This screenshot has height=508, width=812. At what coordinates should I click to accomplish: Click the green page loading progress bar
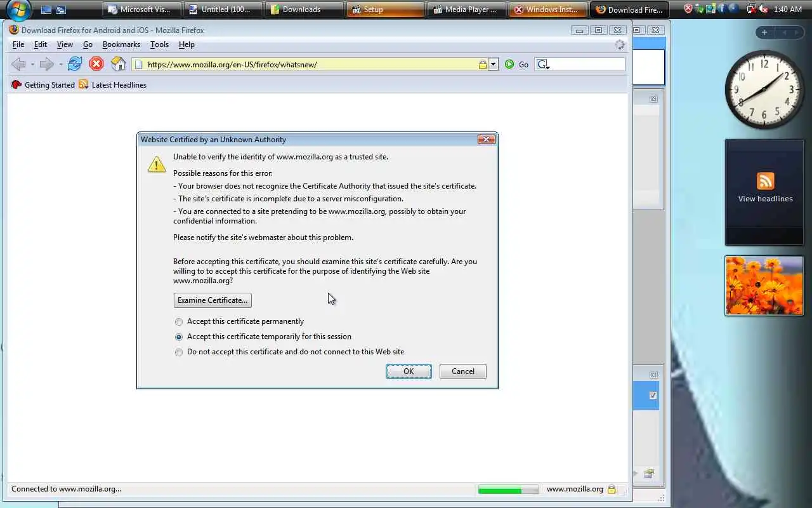coord(508,490)
